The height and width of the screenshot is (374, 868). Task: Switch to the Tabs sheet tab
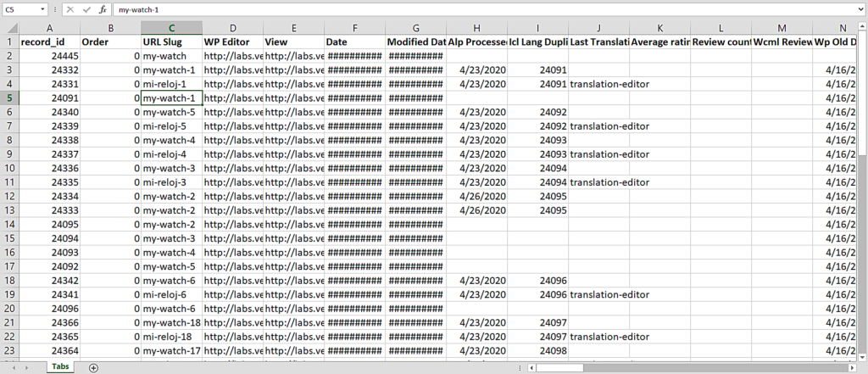[x=59, y=367]
